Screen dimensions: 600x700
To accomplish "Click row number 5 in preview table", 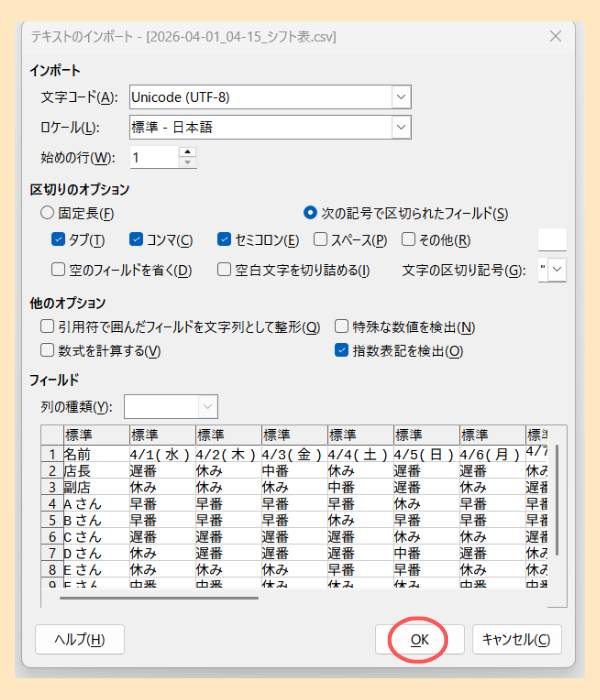I will pyautogui.click(x=52, y=521).
